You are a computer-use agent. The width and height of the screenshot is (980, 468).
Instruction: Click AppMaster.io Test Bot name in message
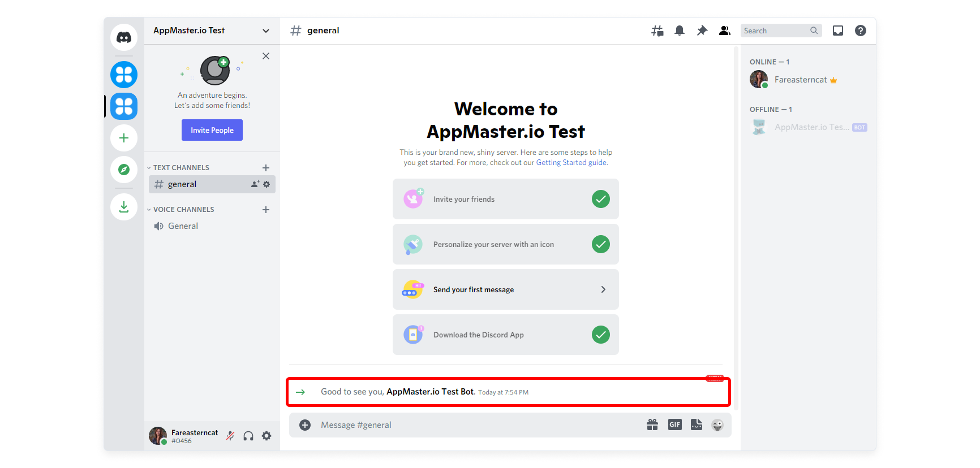click(x=430, y=392)
